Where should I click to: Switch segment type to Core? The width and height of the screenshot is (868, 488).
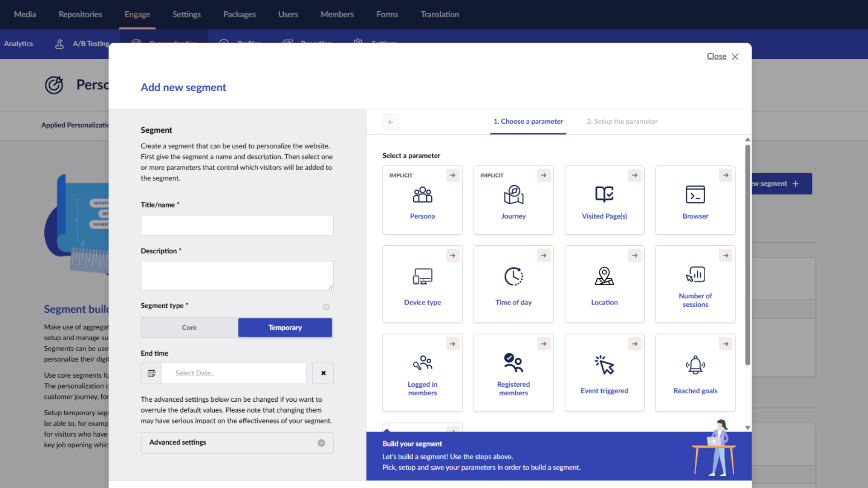(189, 328)
